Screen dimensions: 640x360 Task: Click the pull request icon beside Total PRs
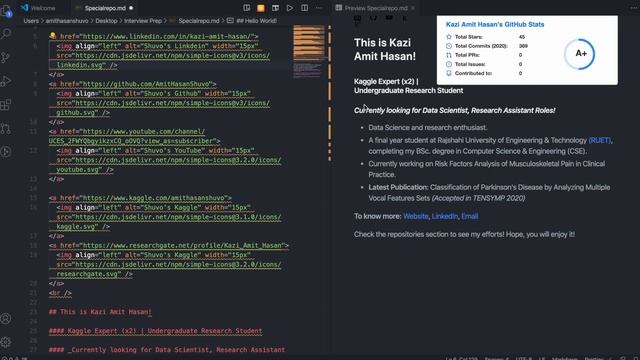click(449, 55)
